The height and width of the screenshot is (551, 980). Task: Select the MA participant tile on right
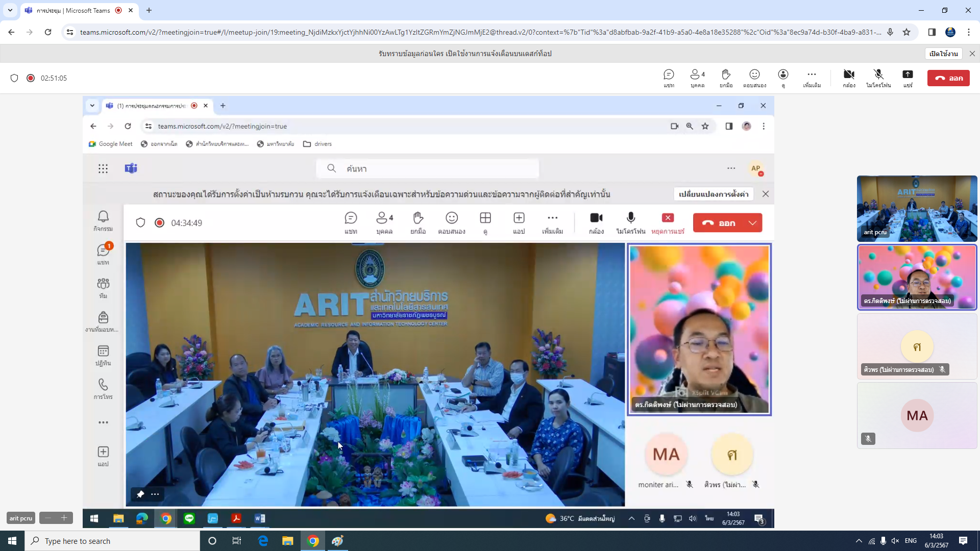tap(917, 415)
